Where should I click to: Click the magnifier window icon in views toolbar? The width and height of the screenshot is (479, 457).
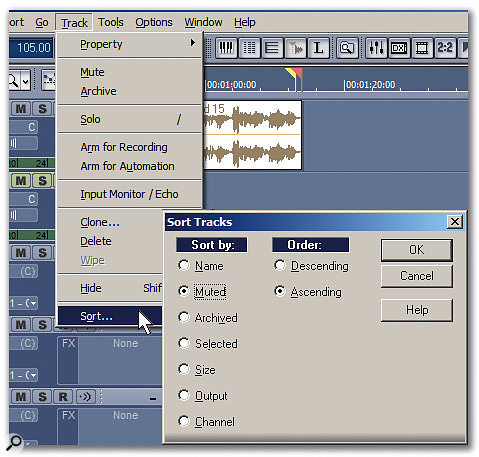[x=347, y=48]
